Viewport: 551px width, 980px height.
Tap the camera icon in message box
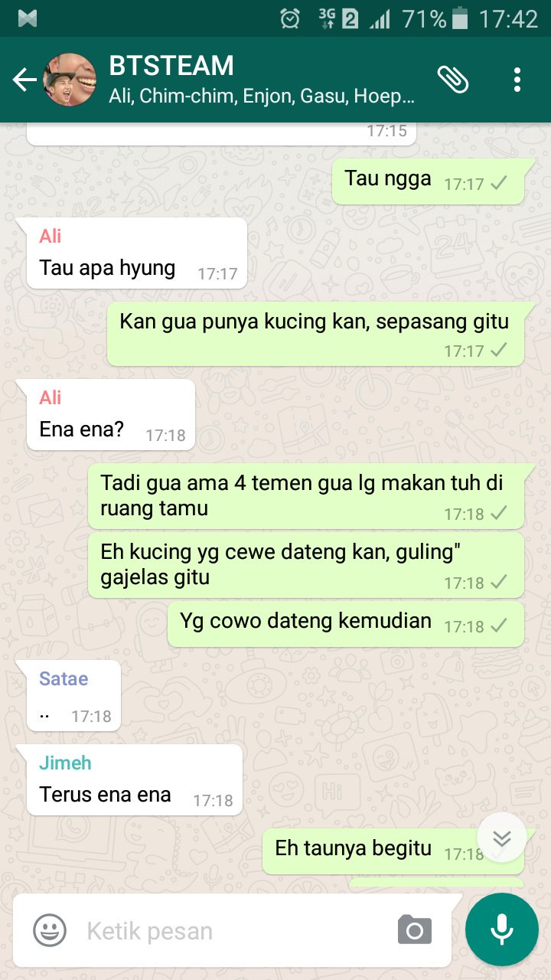coord(415,931)
